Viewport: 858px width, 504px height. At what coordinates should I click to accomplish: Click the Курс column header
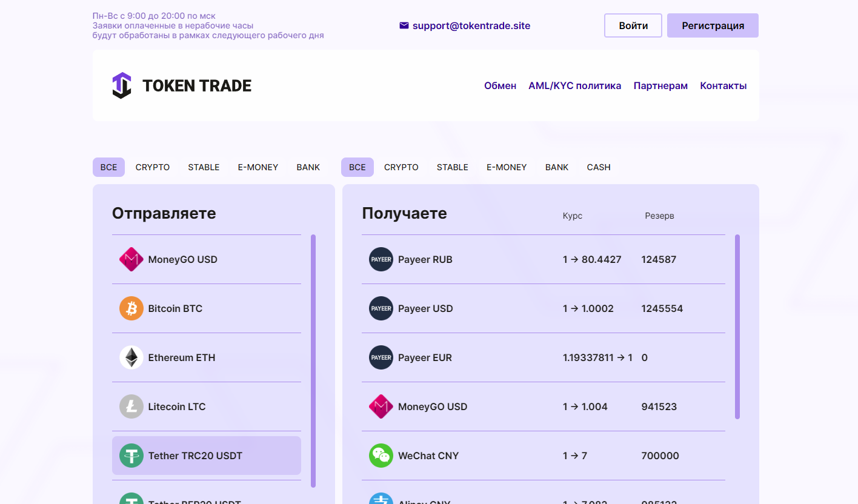[573, 216]
